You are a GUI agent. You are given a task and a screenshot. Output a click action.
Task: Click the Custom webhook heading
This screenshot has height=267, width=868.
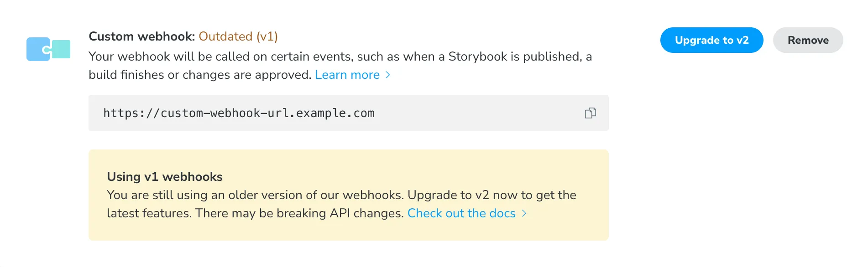point(141,36)
